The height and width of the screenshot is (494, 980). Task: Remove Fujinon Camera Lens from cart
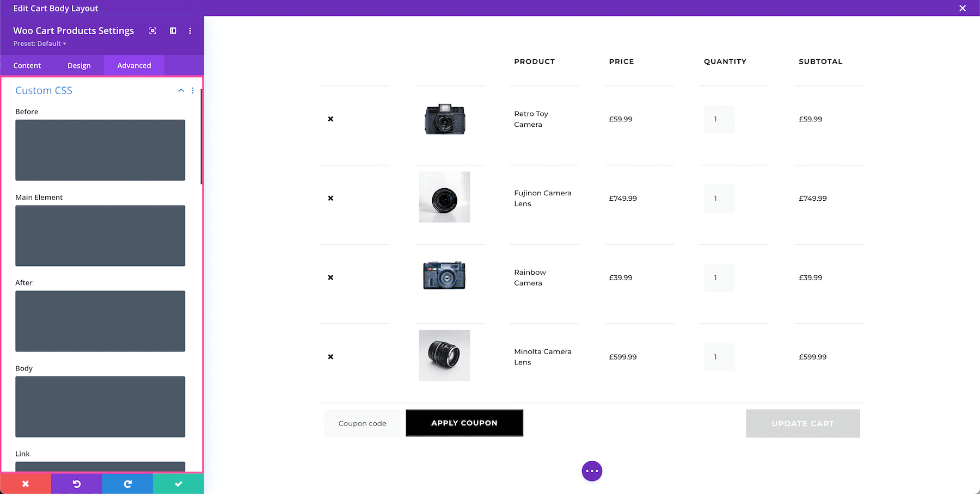330,198
